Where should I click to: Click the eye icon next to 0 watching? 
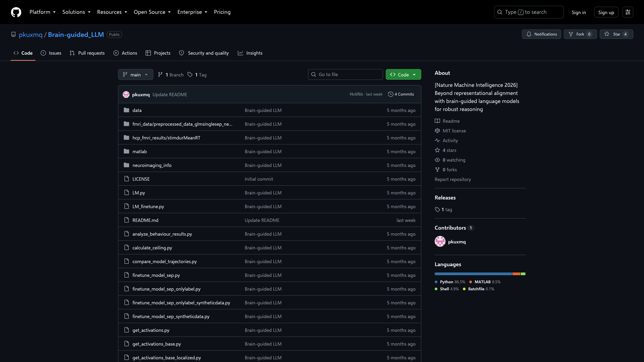(437, 160)
